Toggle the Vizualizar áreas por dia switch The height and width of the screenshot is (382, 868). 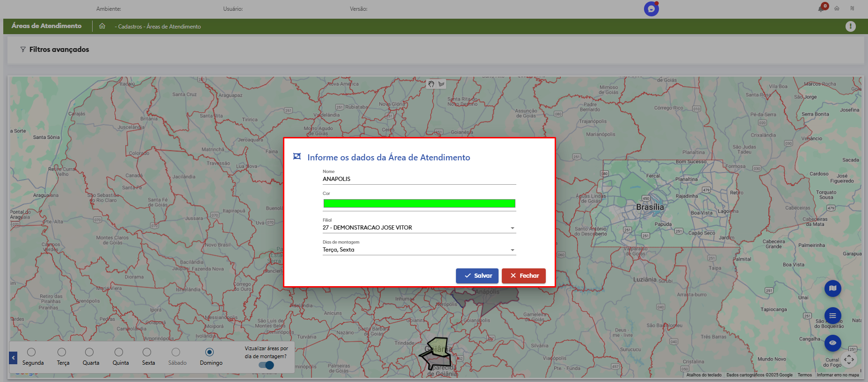coord(266,365)
